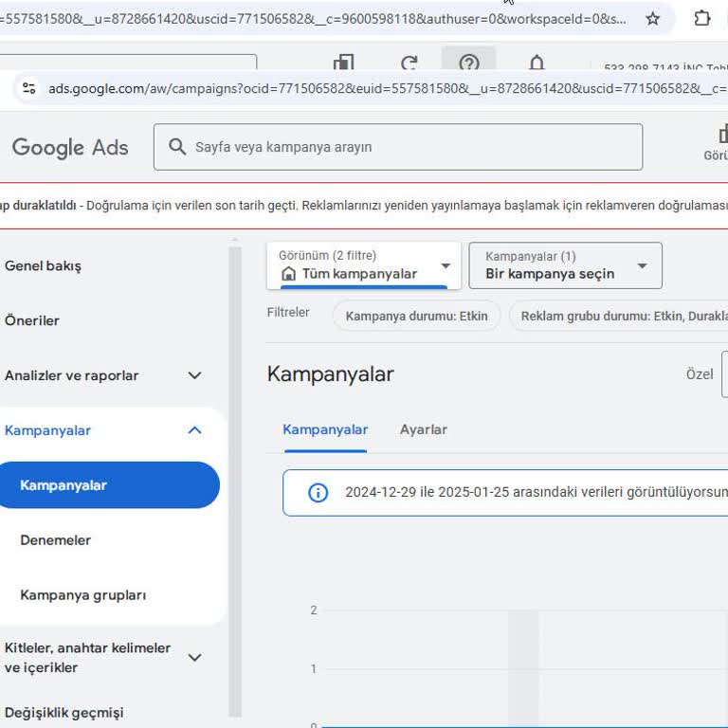728x728 pixels.
Task: Click the 2024-12-29 ile 2025-01-25 notice text
Action: click(537, 492)
